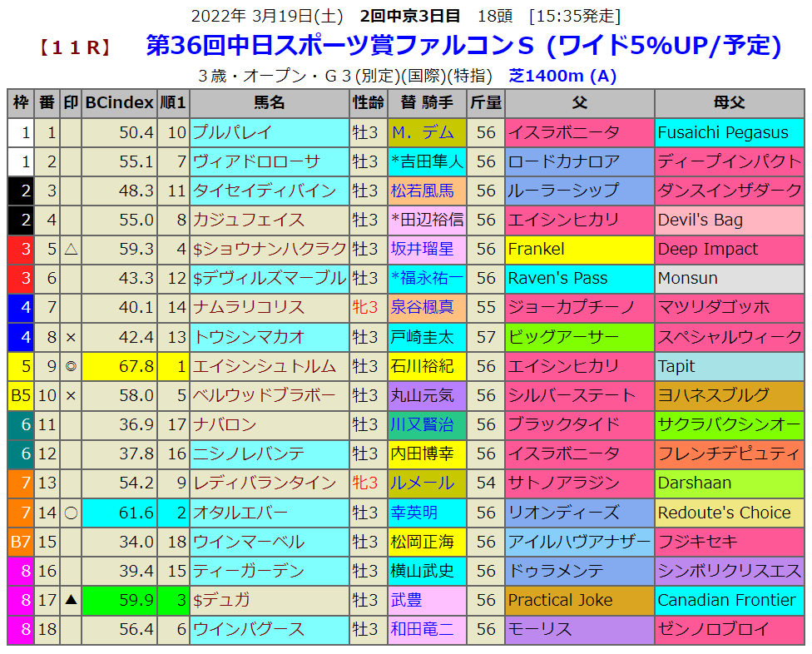Click the yellow-highlighted BCindex value 67.8
Viewport: 812px width, 654px height.
pos(119,366)
